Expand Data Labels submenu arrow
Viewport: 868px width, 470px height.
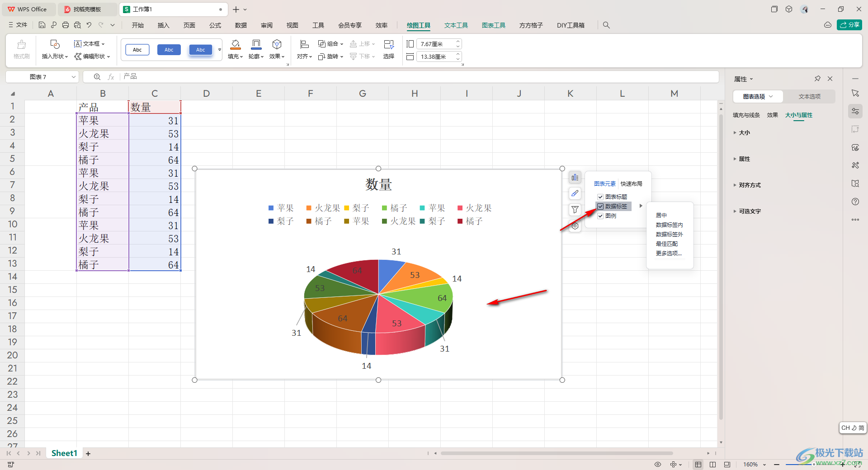click(x=641, y=206)
